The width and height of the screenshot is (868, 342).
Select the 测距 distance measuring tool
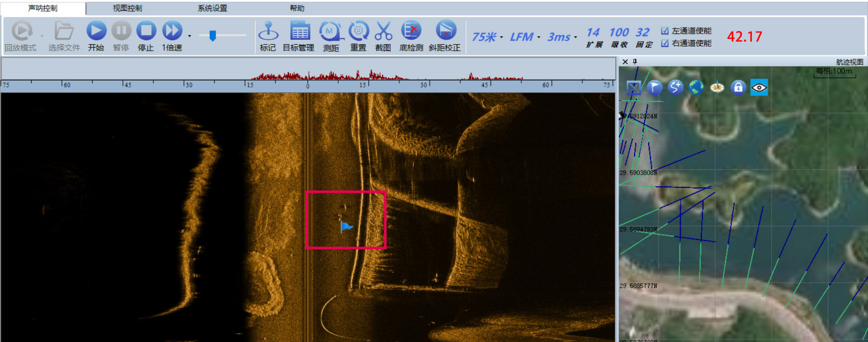point(330,32)
